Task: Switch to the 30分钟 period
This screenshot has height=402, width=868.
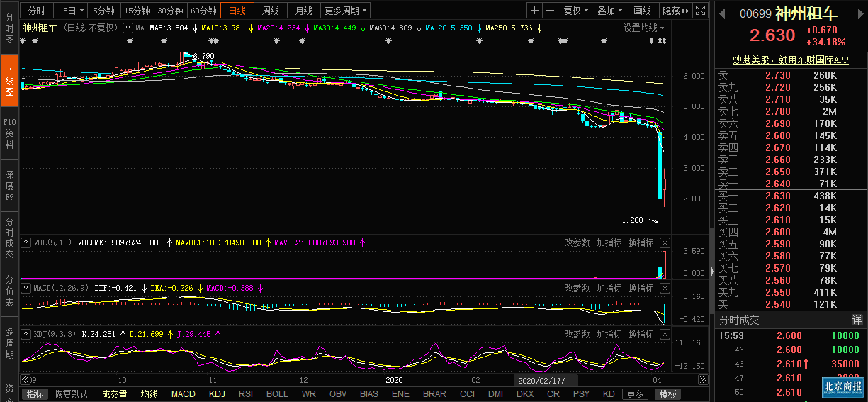Action: click(x=170, y=11)
